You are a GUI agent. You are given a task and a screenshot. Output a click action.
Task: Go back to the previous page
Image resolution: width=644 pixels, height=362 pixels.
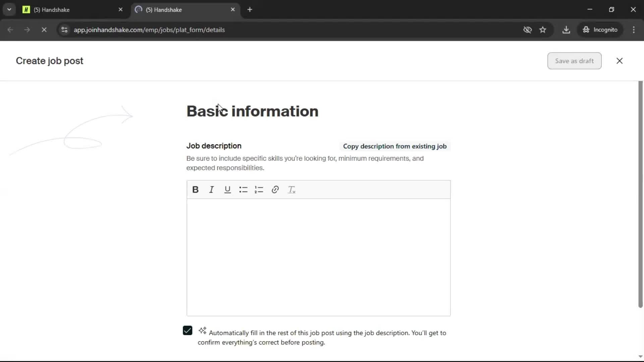click(10, 30)
